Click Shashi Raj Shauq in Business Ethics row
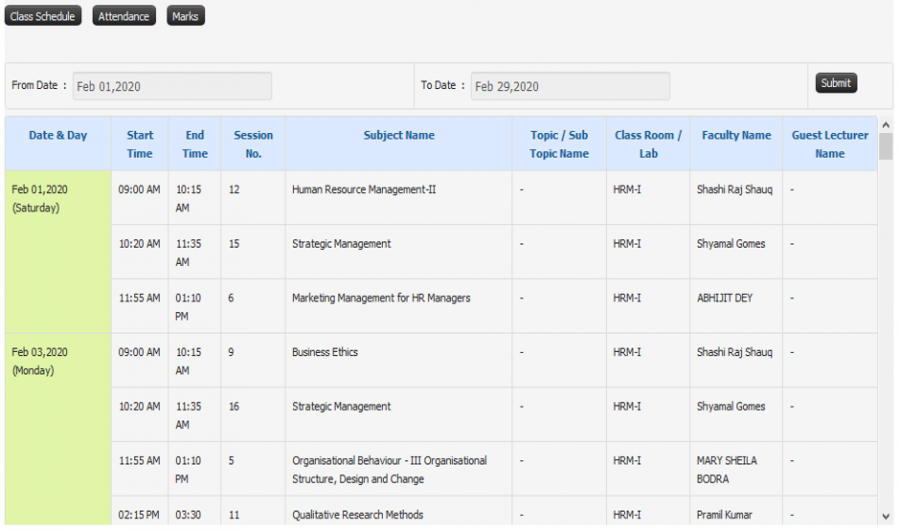The height and width of the screenshot is (531, 900). [735, 352]
